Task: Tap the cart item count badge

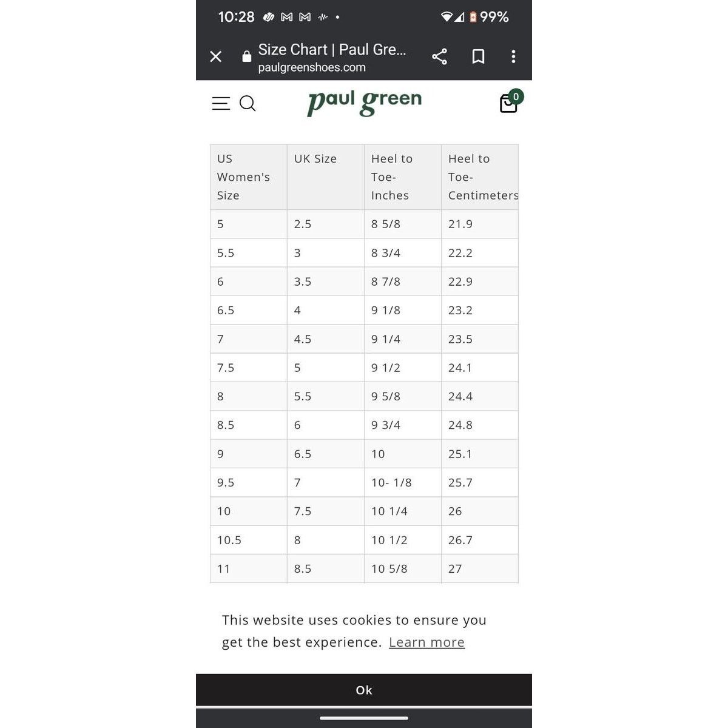Action: (516, 96)
